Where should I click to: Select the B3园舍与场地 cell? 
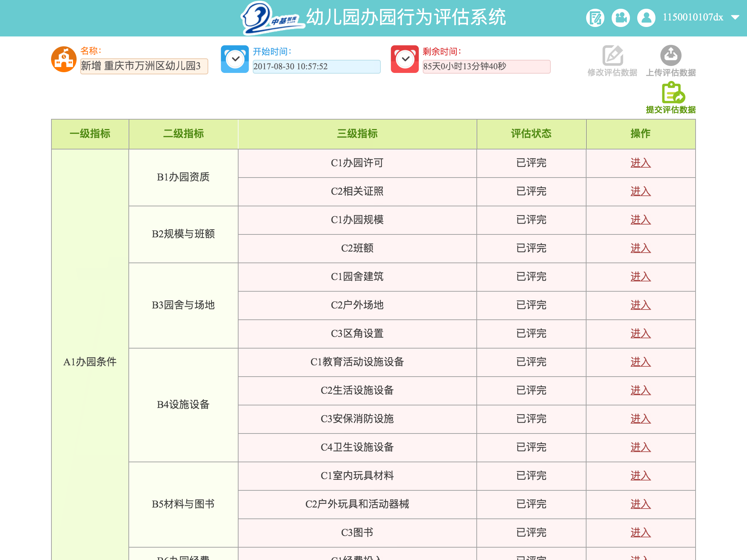tap(183, 305)
